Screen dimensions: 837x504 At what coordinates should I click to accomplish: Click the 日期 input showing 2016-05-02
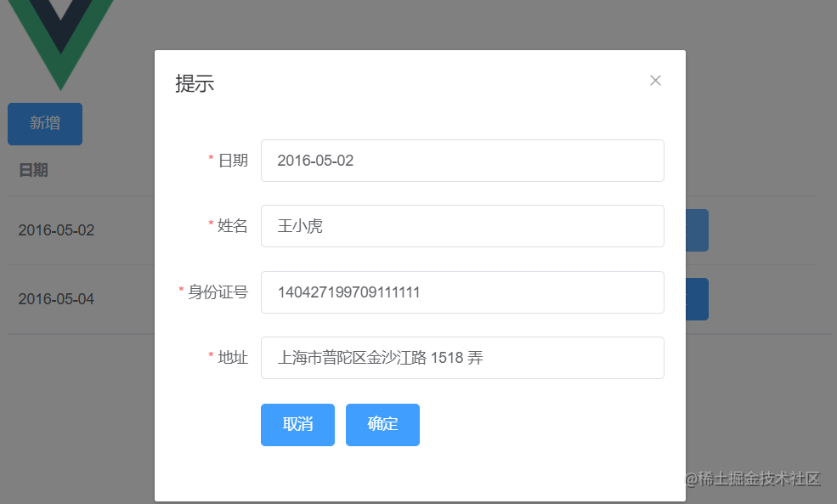462,160
